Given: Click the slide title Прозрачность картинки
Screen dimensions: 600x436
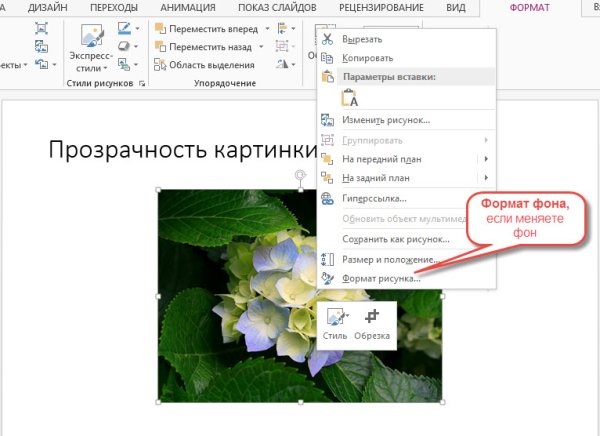Looking at the screenshot, I should click(x=183, y=149).
